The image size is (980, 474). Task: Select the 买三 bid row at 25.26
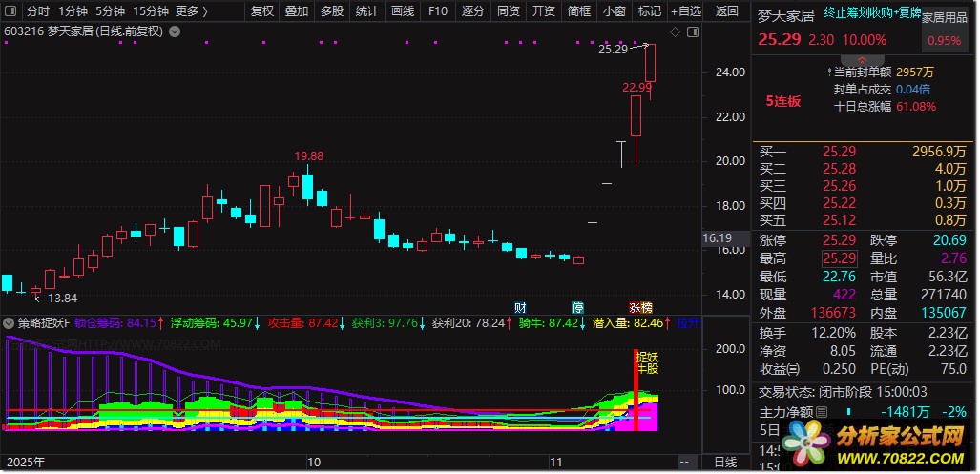tap(863, 185)
